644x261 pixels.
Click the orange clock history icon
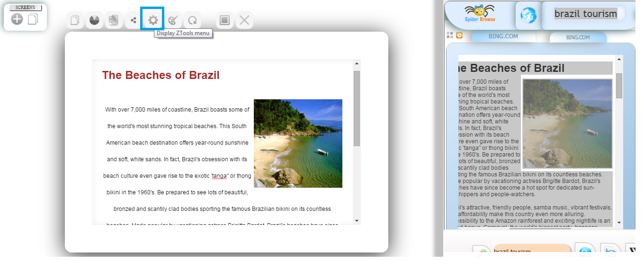pyautogui.click(x=459, y=35)
